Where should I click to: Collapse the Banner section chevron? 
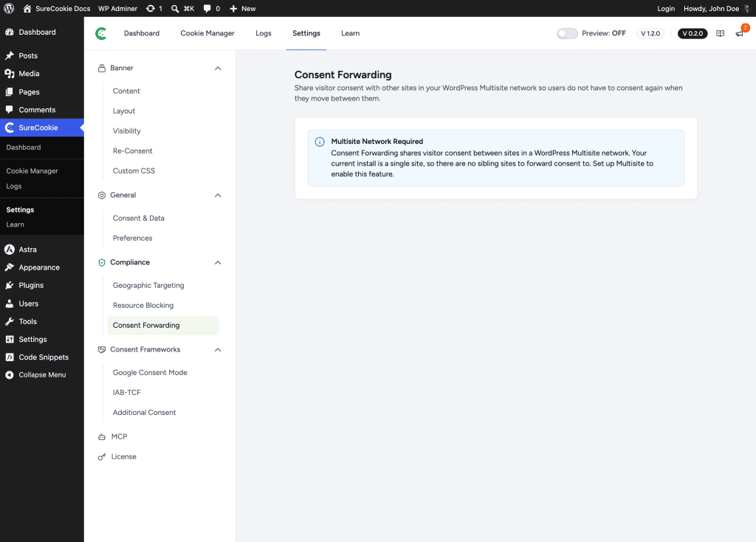[x=218, y=69]
